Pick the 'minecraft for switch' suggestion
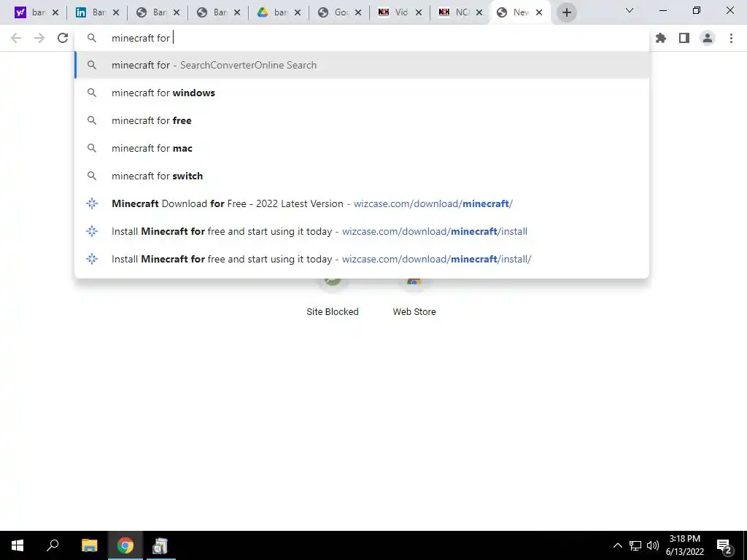747x560 pixels. [x=362, y=176]
